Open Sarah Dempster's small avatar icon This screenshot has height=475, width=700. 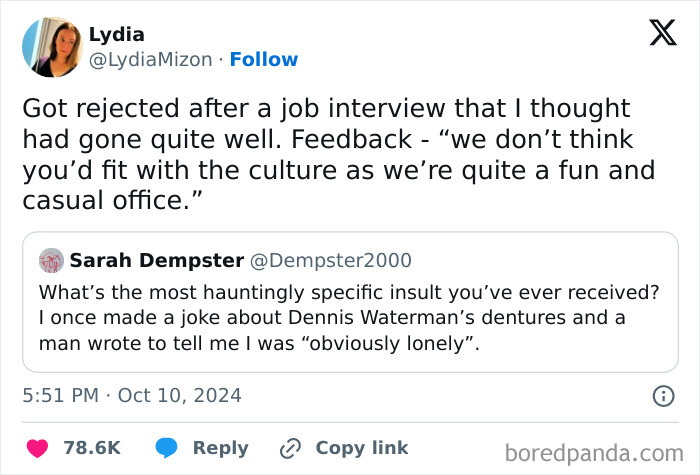tap(50, 261)
